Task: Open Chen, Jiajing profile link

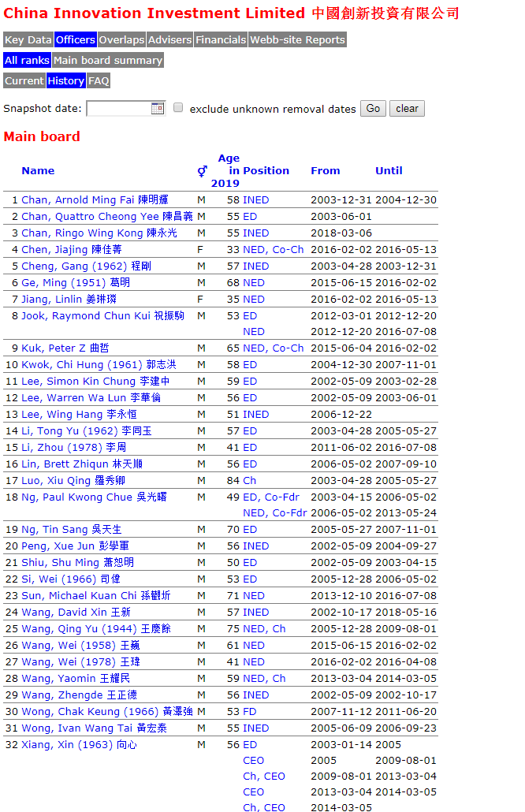Action: point(72,250)
